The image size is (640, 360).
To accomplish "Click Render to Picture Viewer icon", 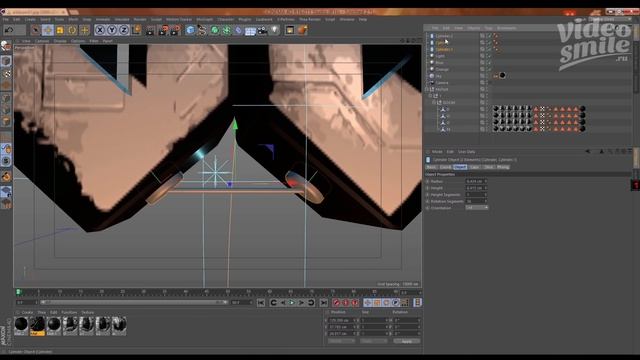I will tap(163, 30).
